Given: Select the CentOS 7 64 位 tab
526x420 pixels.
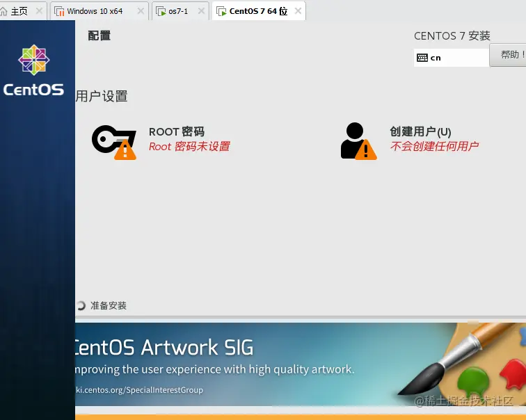Looking at the screenshot, I should tap(259, 11).
